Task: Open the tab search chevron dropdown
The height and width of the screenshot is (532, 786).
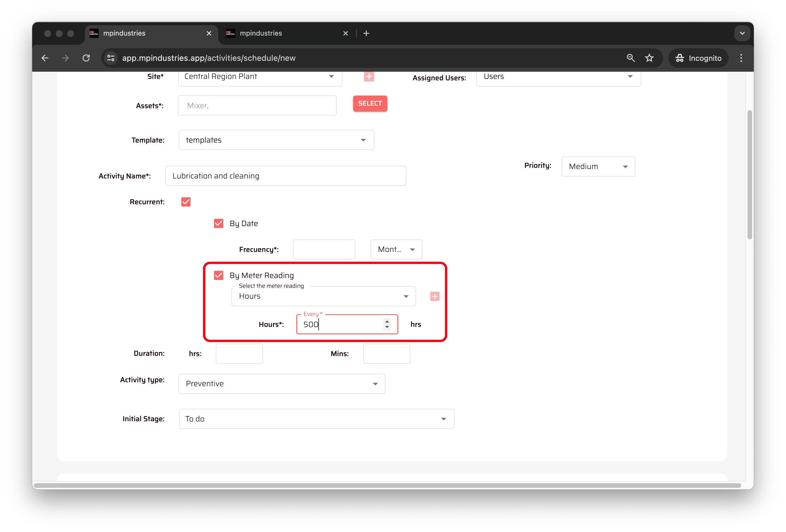Action: click(742, 34)
